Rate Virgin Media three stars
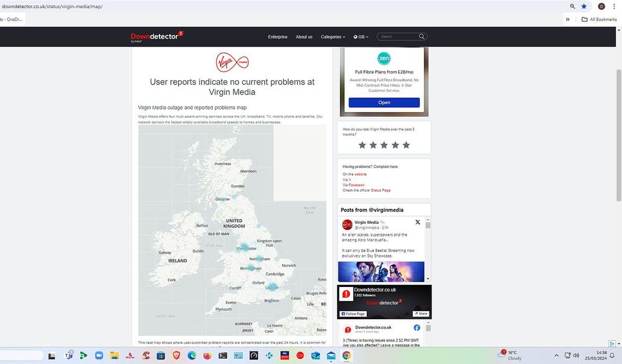This screenshot has height=364, width=622. [x=384, y=145]
